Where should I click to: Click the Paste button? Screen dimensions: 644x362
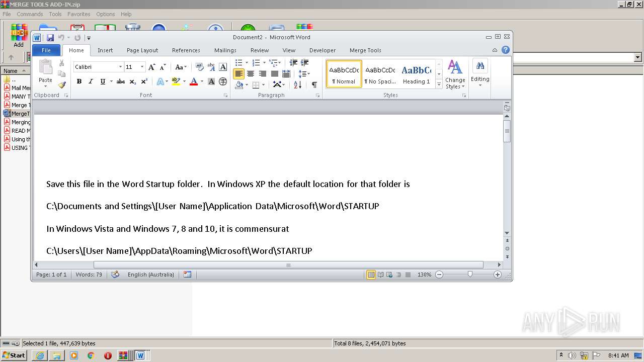pos(45,73)
